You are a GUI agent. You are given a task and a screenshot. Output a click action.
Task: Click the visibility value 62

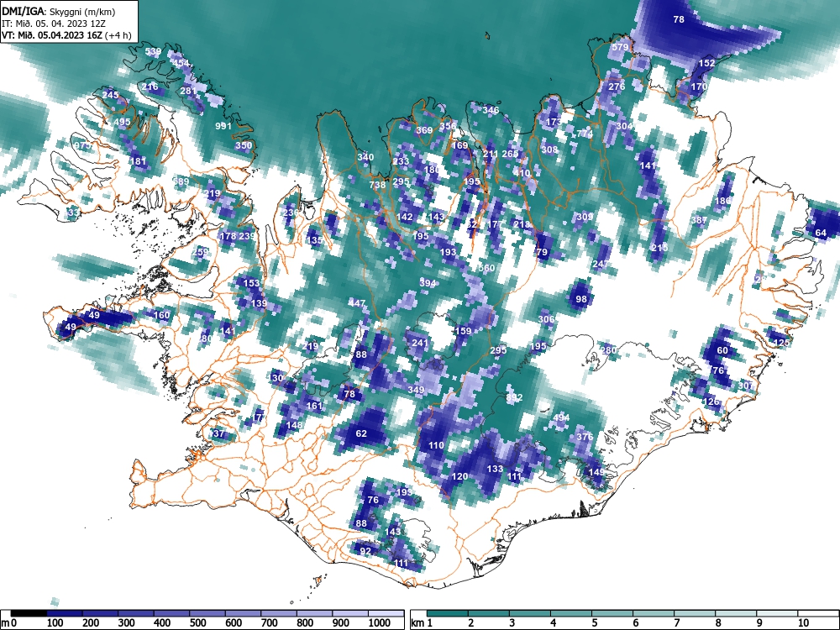click(x=361, y=433)
